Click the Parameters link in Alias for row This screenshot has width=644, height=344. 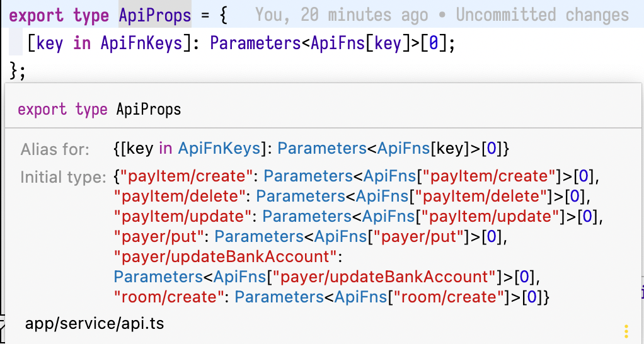(x=322, y=149)
